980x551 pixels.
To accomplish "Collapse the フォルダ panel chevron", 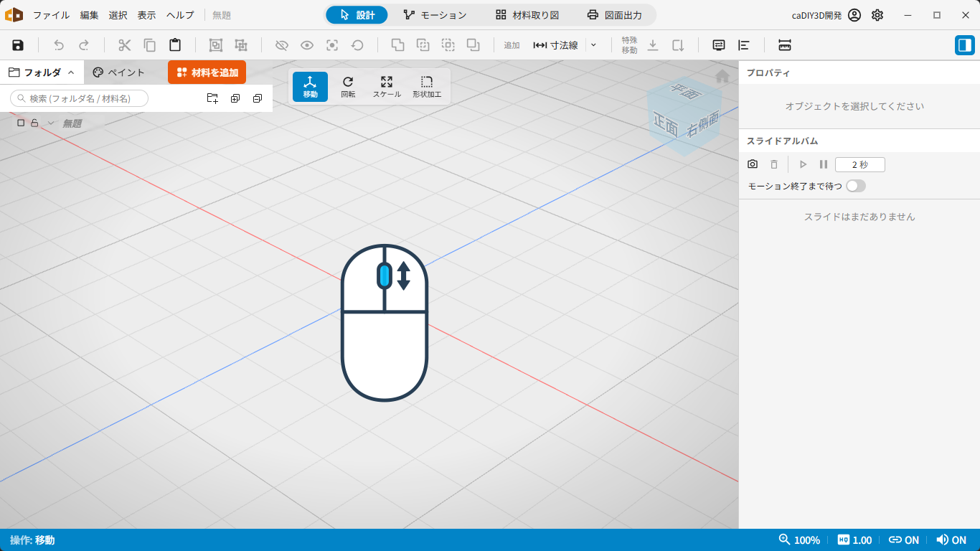I will pyautogui.click(x=71, y=72).
